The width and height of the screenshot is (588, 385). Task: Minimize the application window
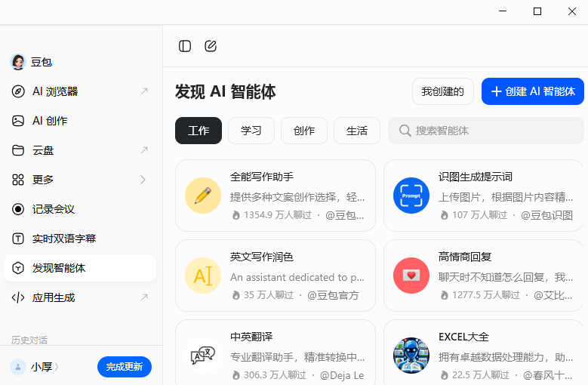503,11
